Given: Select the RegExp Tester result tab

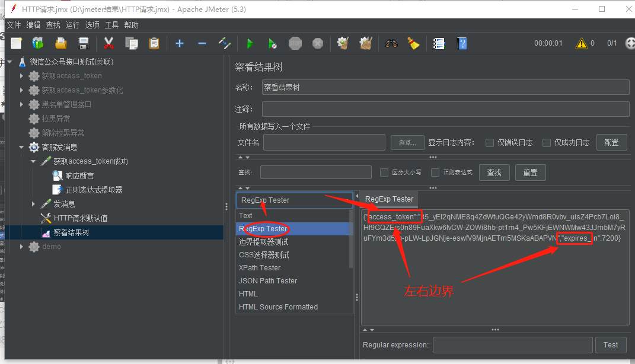Looking at the screenshot, I should (389, 199).
